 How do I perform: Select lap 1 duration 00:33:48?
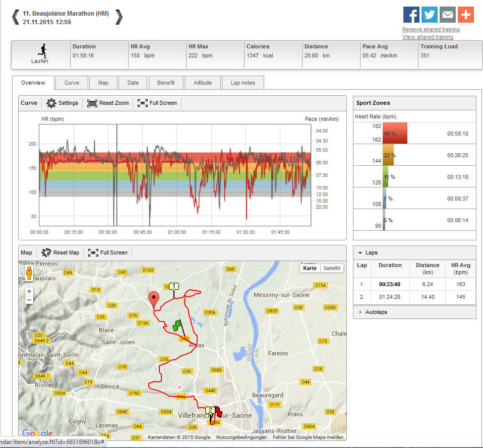[390, 284]
